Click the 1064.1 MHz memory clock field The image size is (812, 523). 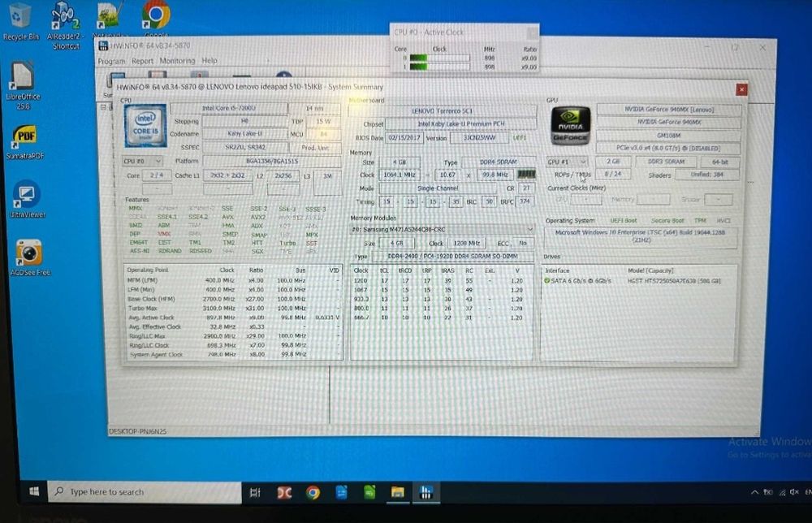[x=400, y=175]
